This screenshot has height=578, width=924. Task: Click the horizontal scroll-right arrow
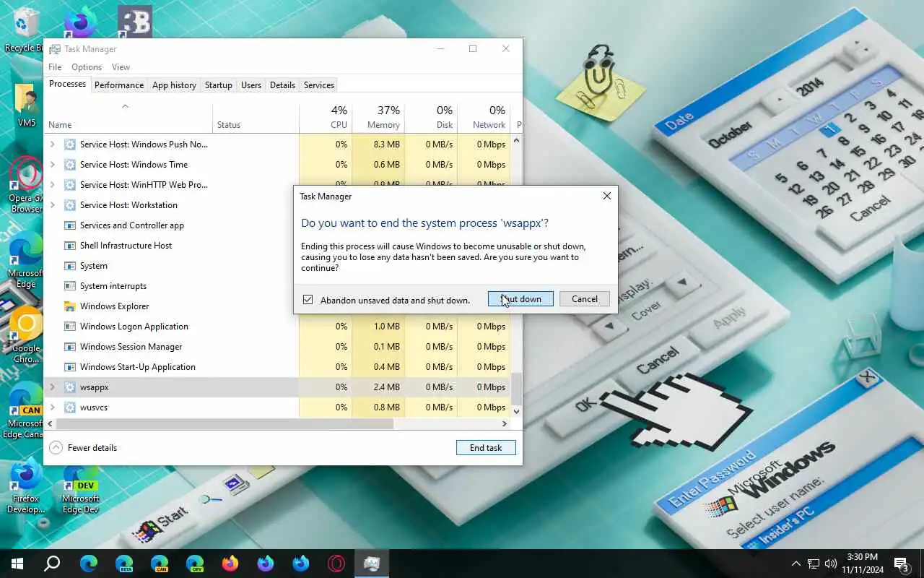[505, 423]
